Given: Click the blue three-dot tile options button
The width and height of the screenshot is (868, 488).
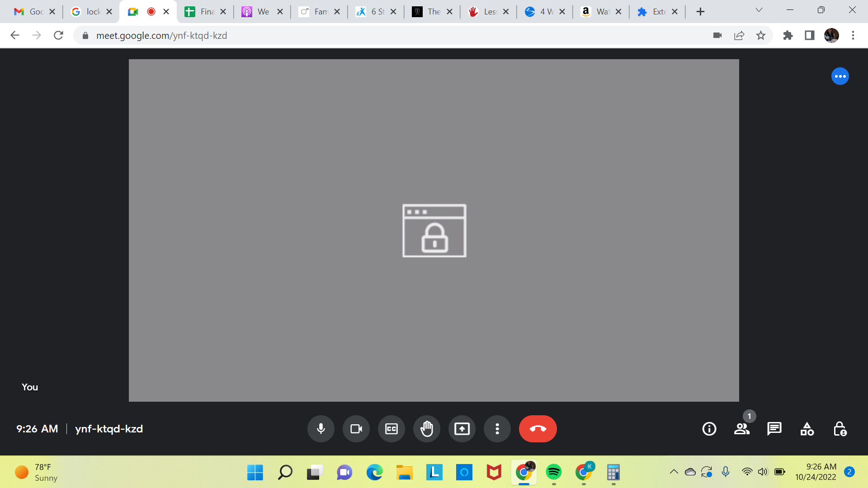Looking at the screenshot, I should point(840,76).
